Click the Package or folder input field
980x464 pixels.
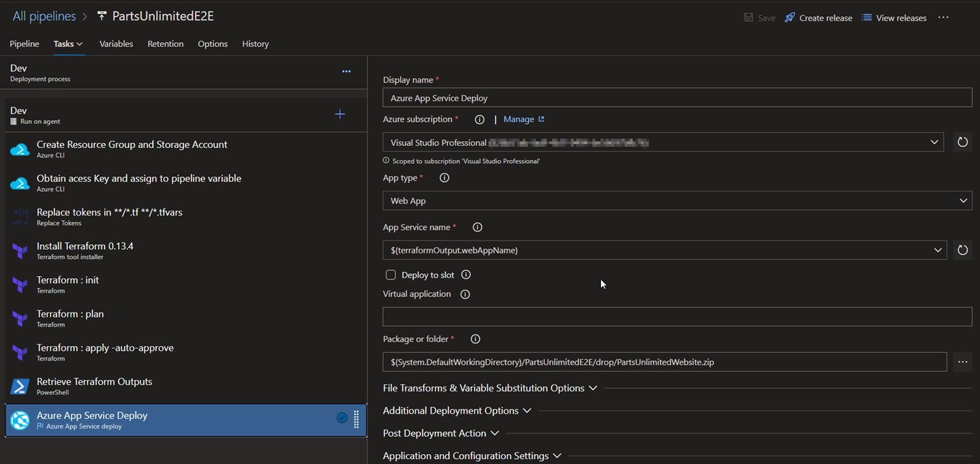(664, 362)
